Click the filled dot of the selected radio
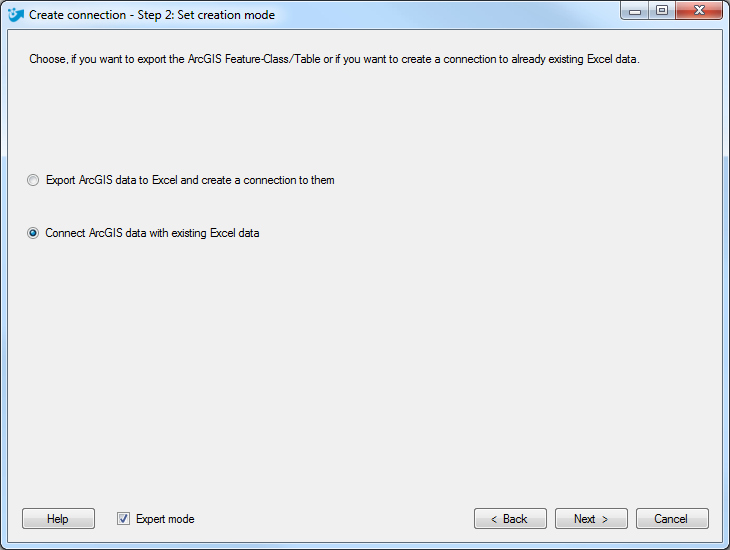 (x=33, y=233)
